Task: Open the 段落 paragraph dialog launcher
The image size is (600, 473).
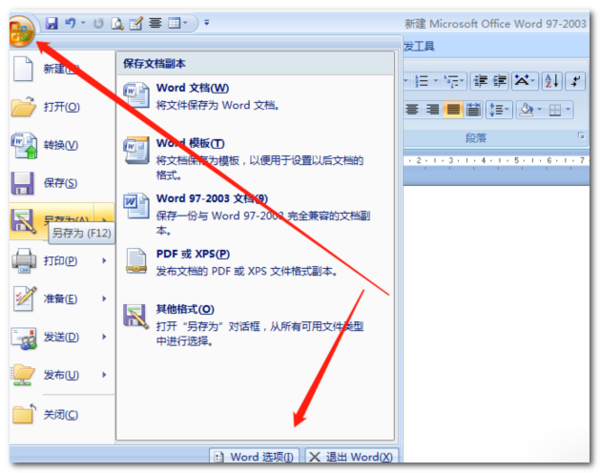Action: tap(581, 135)
